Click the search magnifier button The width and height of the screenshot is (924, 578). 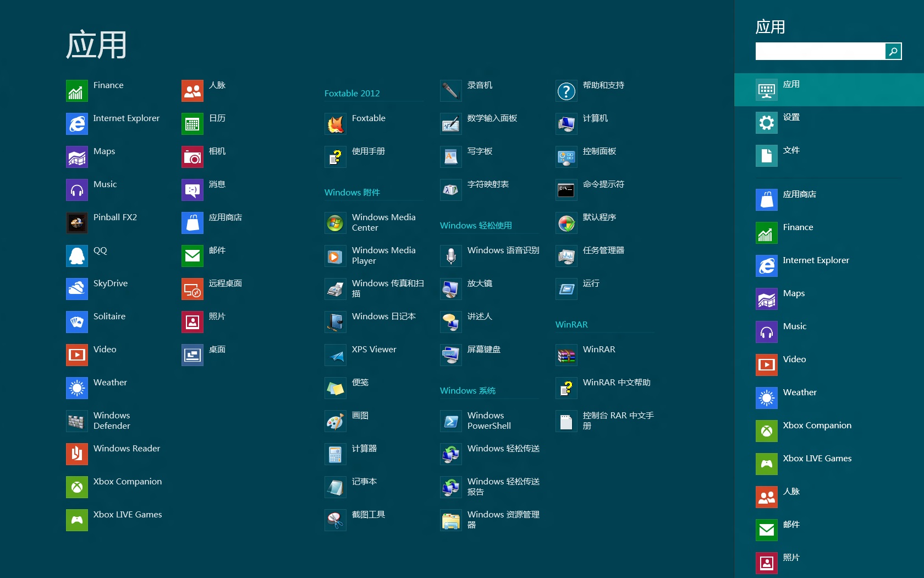[x=893, y=51]
